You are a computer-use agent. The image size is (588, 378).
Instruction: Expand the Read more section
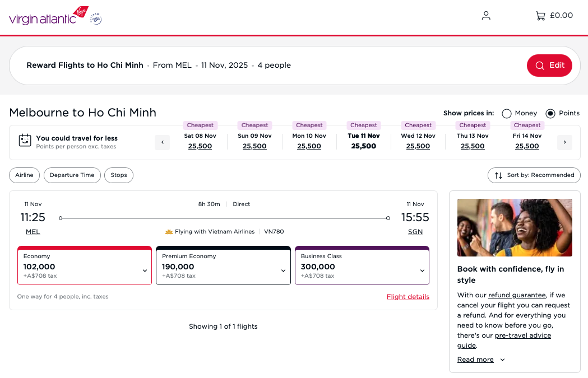pos(481,360)
